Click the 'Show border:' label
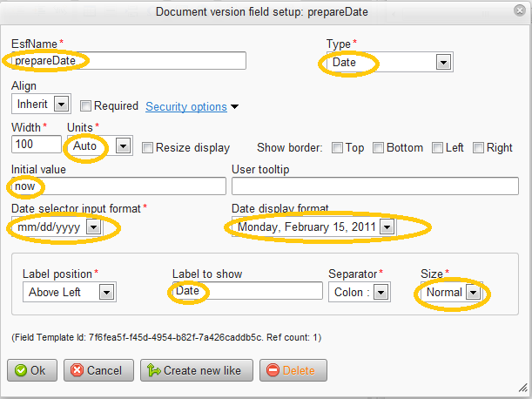The height and width of the screenshot is (399, 532). (x=290, y=148)
